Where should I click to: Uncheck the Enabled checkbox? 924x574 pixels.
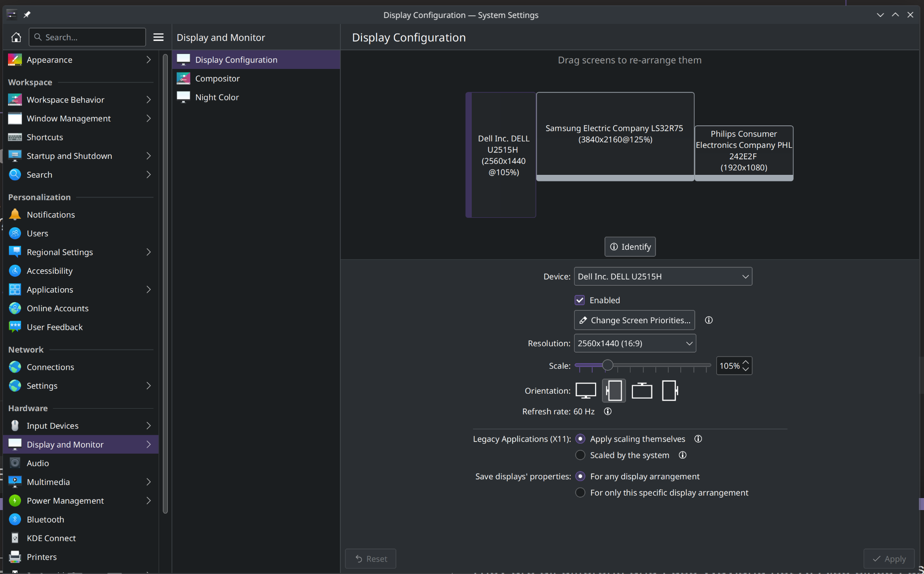coord(580,300)
